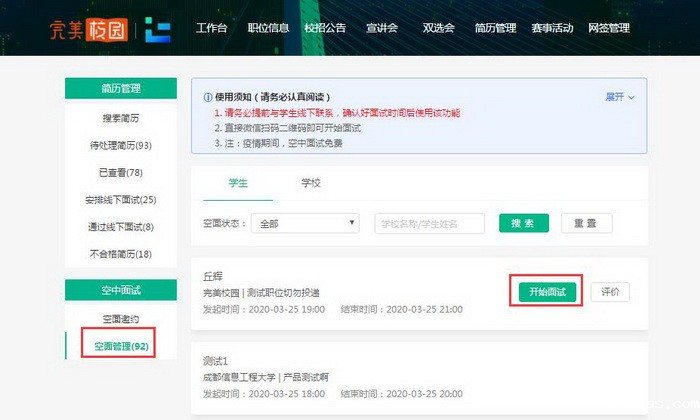The width and height of the screenshot is (700, 420).
Task: Click the info icon next to 使用须知
Action: click(x=208, y=97)
